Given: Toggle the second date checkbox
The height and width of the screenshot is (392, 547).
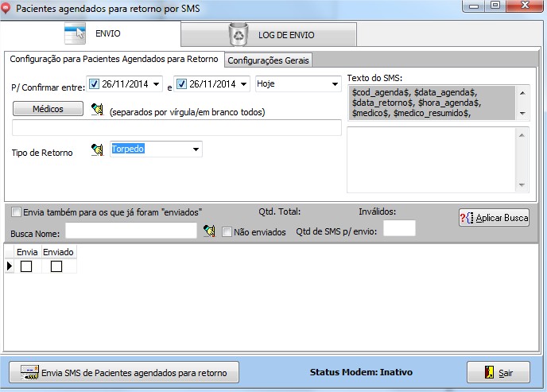Looking at the screenshot, I should click(181, 83).
